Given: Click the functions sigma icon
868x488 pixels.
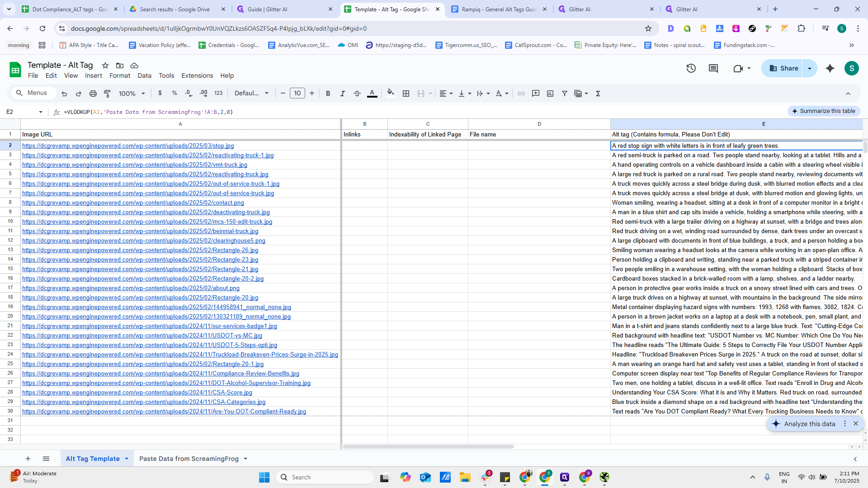Looking at the screenshot, I should click(x=598, y=94).
